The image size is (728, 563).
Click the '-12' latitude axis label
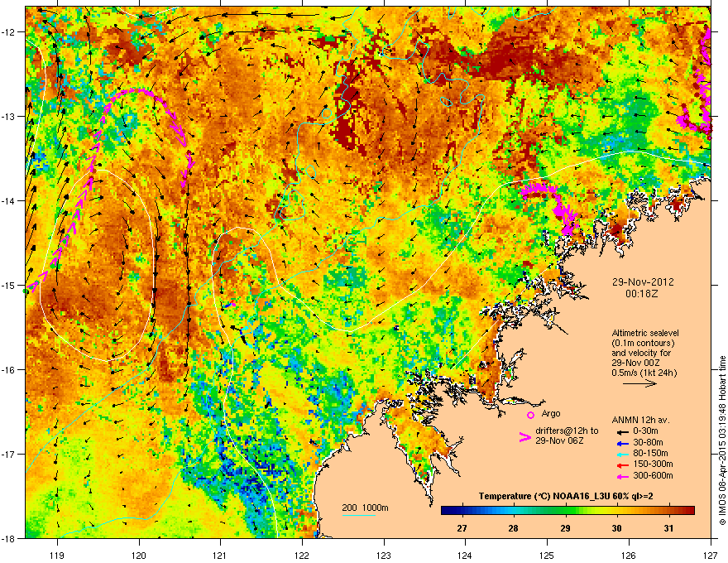9,32
